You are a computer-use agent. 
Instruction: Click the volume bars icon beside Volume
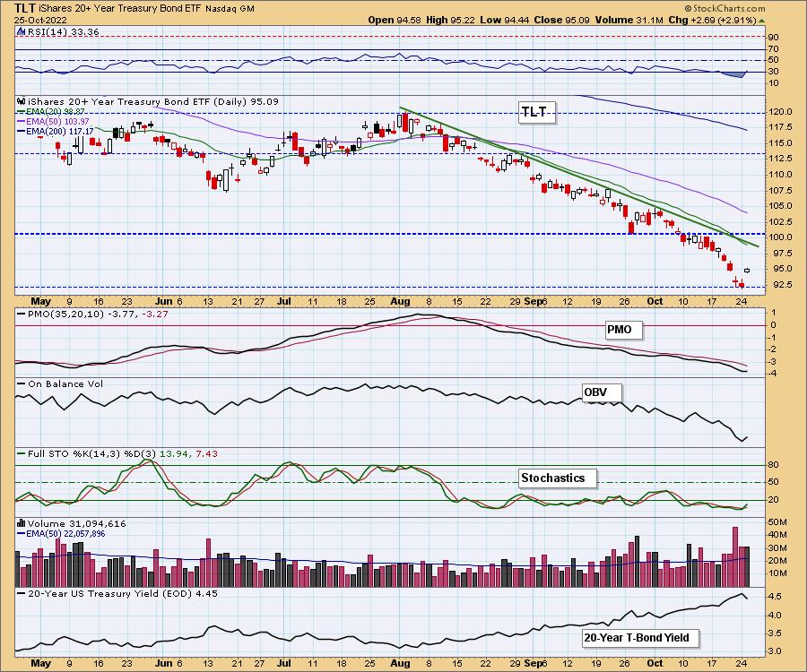tap(22, 523)
